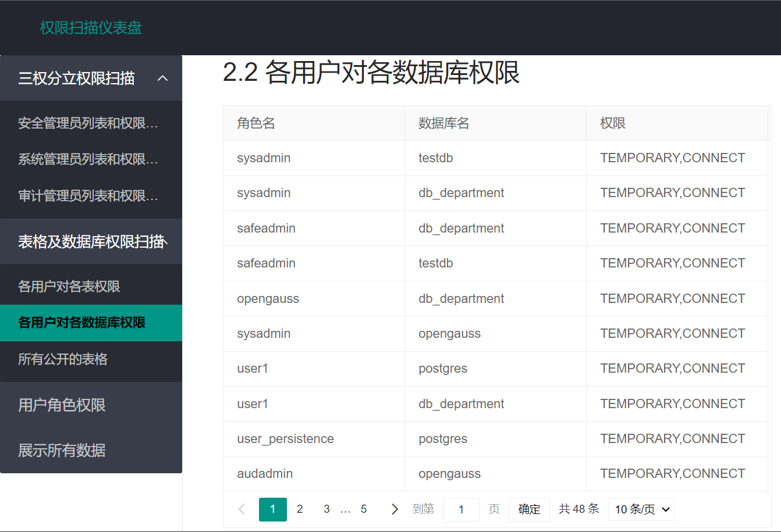Click the 确定 confirm button
Viewport: 781px width, 532px height.
click(x=529, y=509)
